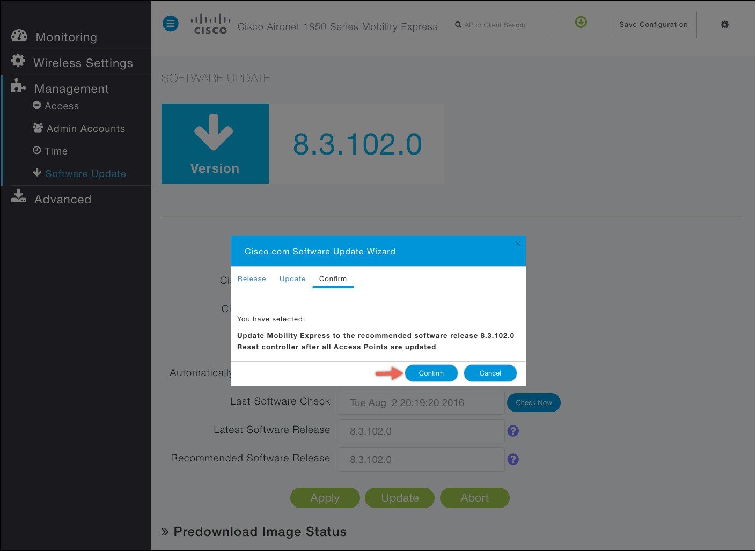Click the Cisco Aironet 1850 Series title
The image size is (756, 551).
(337, 27)
